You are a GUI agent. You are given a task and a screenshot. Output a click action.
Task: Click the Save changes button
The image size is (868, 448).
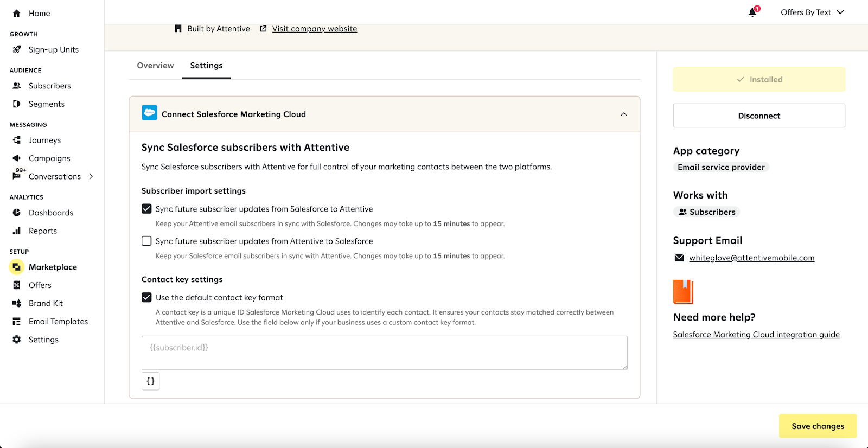818,426
